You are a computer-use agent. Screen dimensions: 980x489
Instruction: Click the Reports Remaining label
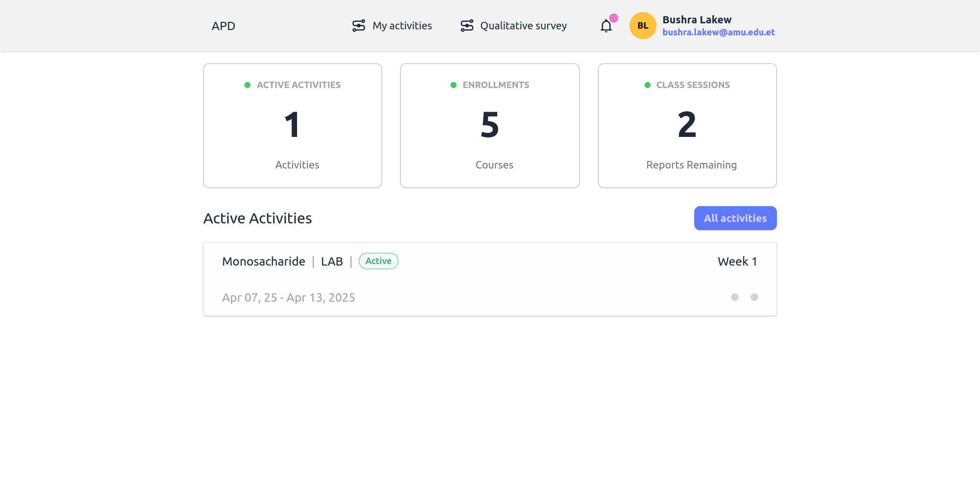pos(691,165)
